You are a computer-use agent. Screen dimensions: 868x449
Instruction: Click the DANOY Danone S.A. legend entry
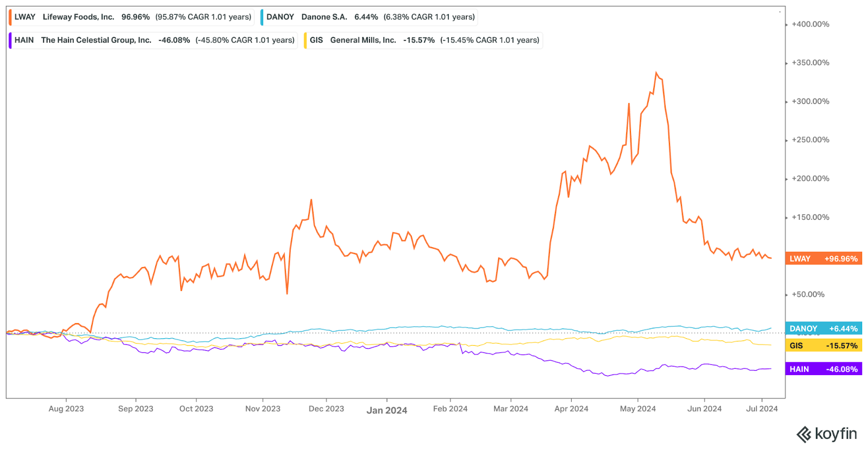click(x=369, y=17)
